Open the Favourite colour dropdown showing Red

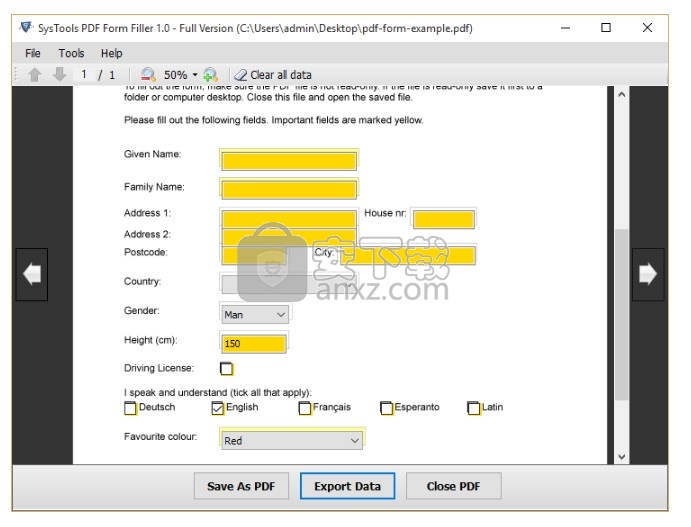point(291,440)
